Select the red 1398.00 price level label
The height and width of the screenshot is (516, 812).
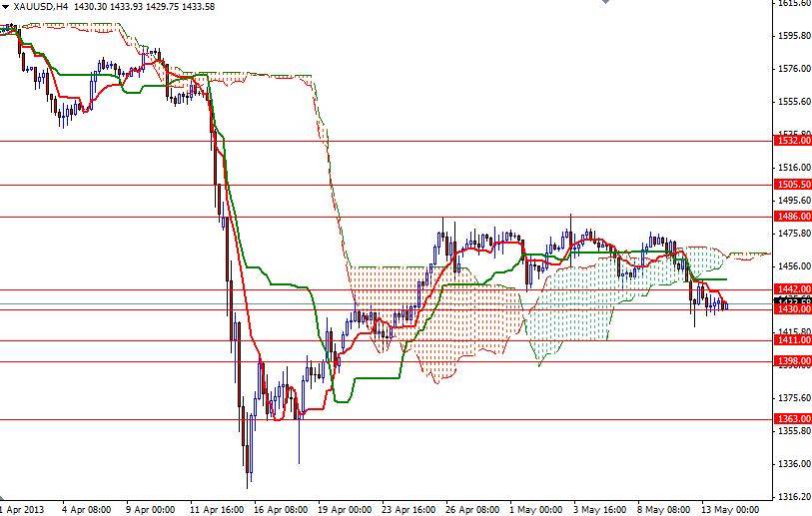coord(793,361)
